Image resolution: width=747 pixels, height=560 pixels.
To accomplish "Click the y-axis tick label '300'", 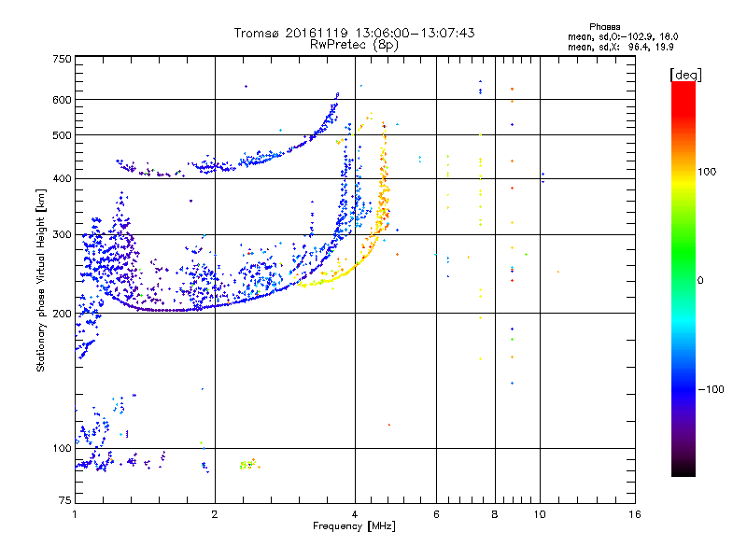I will pyautogui.click(x=62, y=235).
